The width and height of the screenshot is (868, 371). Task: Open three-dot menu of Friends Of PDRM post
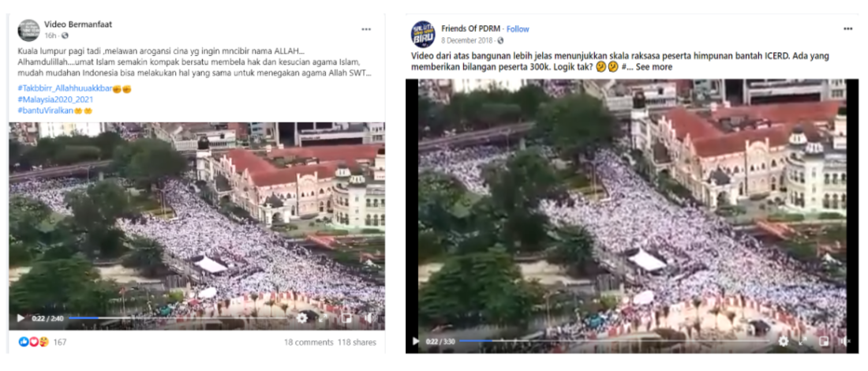(x=848, y=28)
